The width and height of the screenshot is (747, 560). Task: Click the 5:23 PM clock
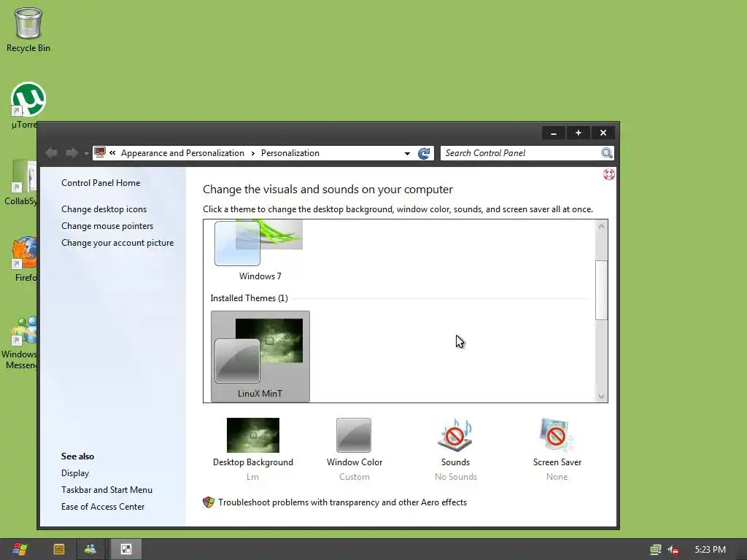coord(710,550)
